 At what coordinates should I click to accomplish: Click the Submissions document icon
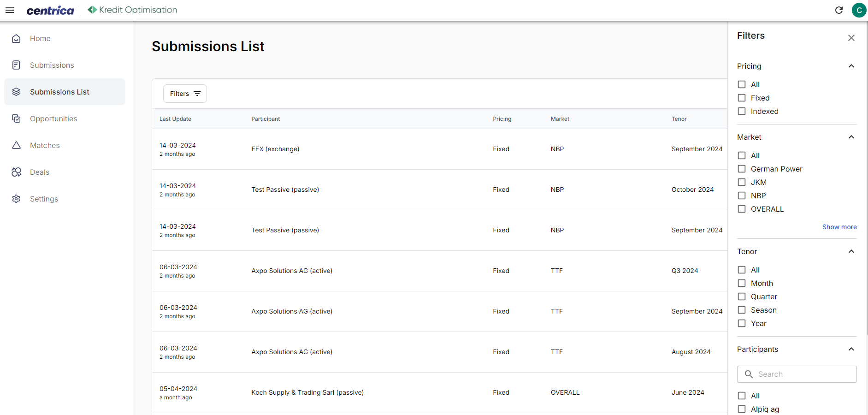[x=16, y=65]
